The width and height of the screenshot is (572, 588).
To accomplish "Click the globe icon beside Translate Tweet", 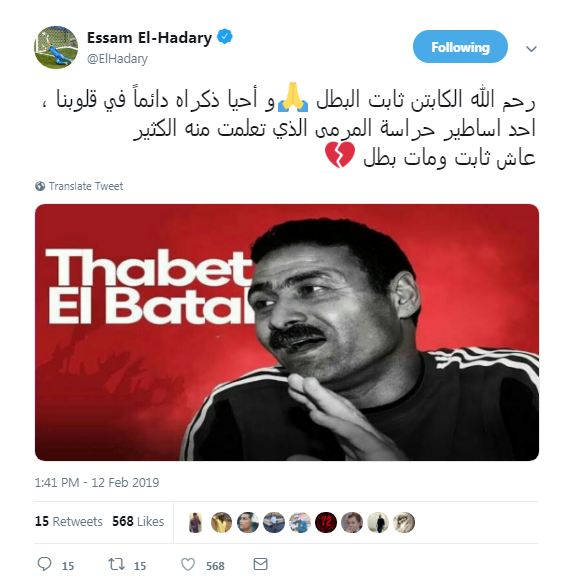I will pyautogui.click(x=40, y=186).
